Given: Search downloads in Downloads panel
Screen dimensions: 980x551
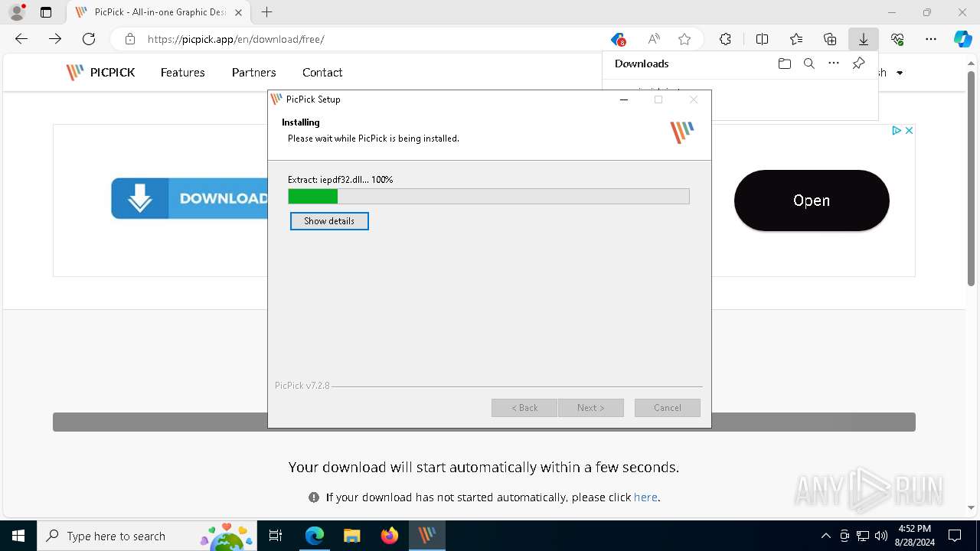Looking at the screenshot, I should (x=808, y=64).
